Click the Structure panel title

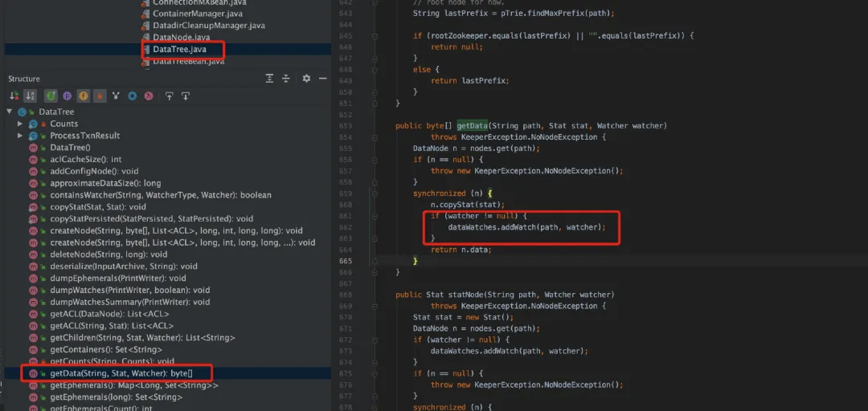click(24, 79)
